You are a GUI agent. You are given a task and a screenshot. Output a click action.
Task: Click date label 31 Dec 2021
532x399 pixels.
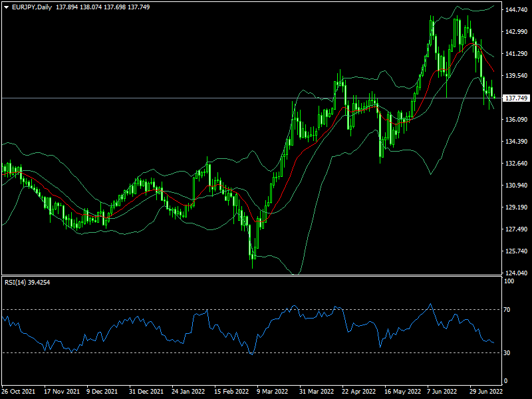click(146, 391)
